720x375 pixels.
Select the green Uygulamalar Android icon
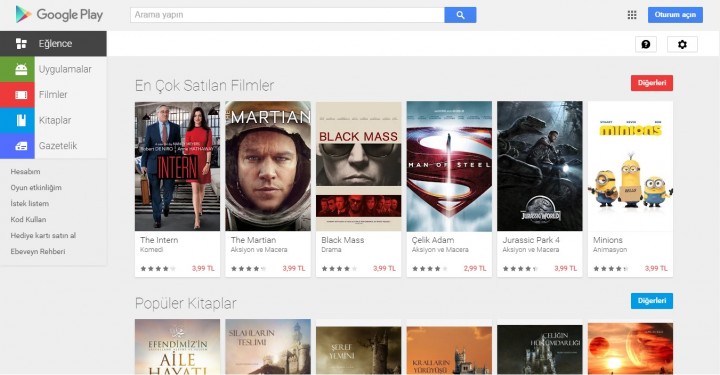pos(17,69)
